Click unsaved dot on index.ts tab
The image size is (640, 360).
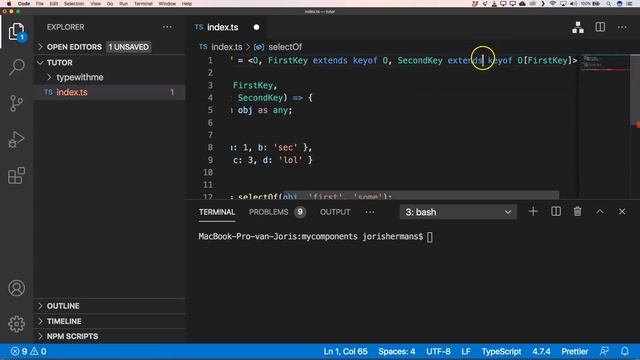point(256,27)
